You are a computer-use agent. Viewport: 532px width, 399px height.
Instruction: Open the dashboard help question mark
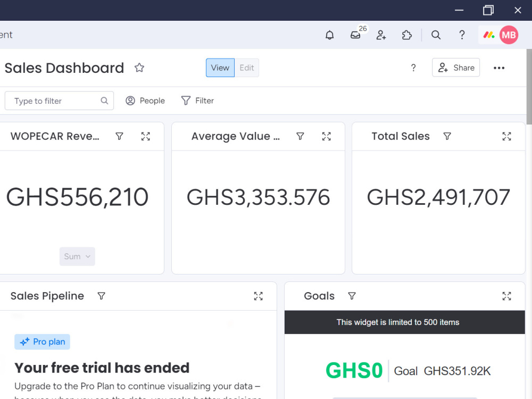(x=413, y=68)
